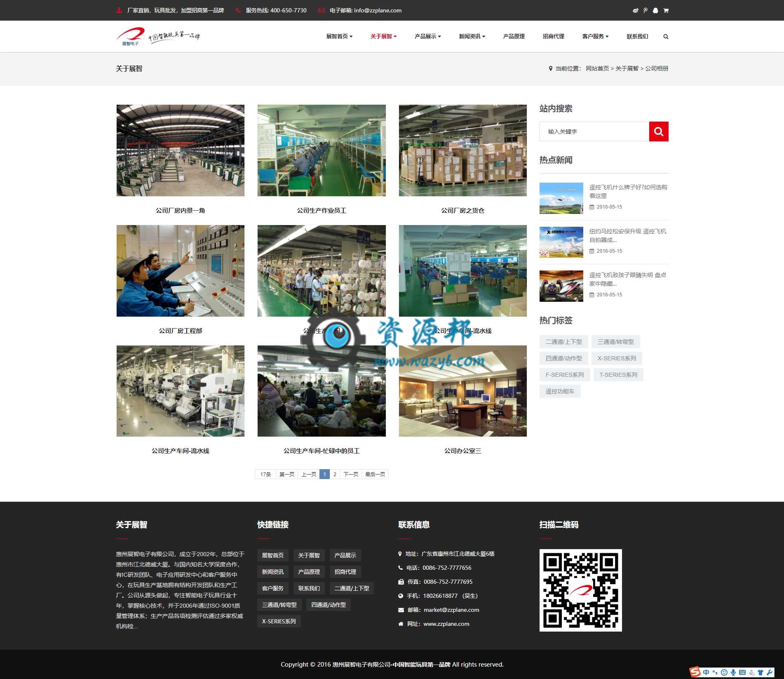The width and height of the screenshot is (784, 679).
Task: Open the 公司厂房工程部 photo
Action: (x=180, y=270)
